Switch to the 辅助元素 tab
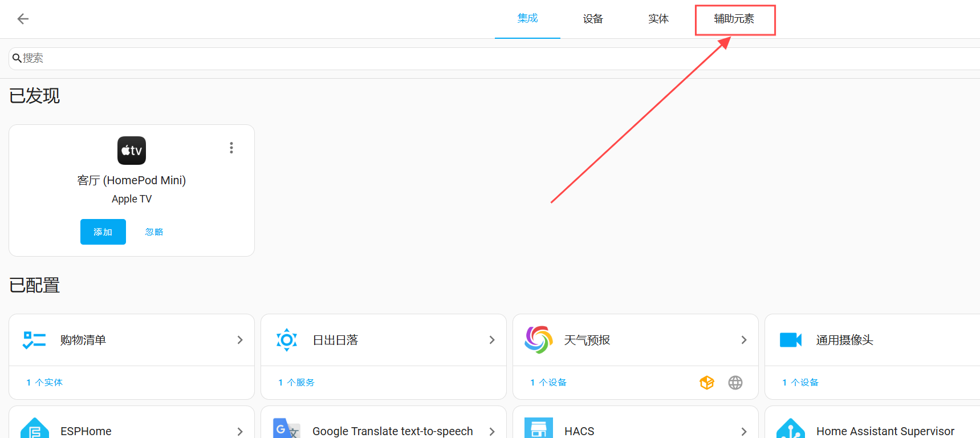 [734, 19]
